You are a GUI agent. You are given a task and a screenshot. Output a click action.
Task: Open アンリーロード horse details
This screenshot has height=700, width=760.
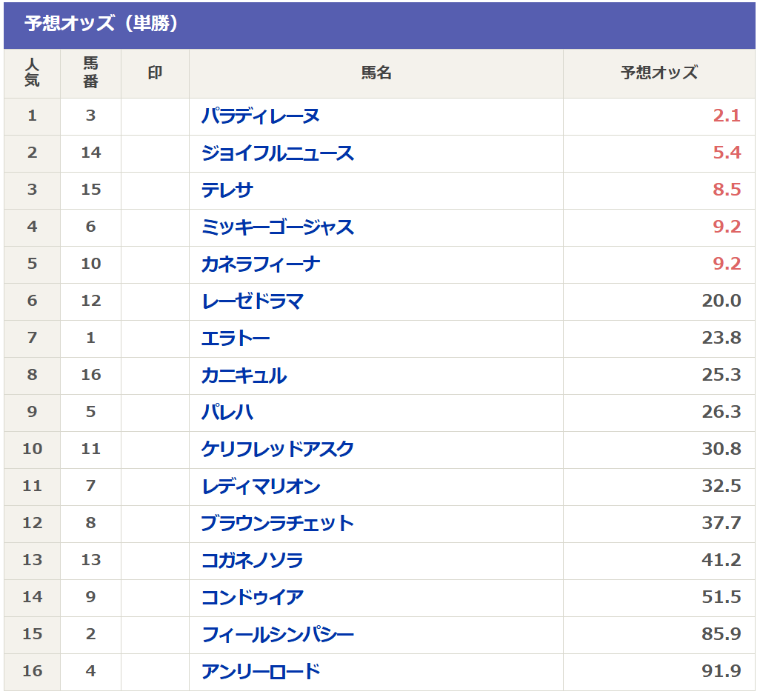coord(260,672)
